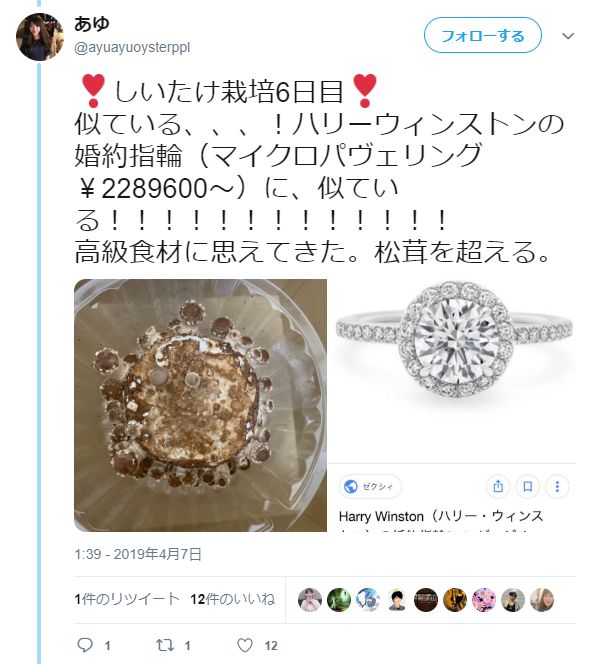The image size is (606, 664).
Task: Click the フォローする follow button
Action: tap(483, 35)
